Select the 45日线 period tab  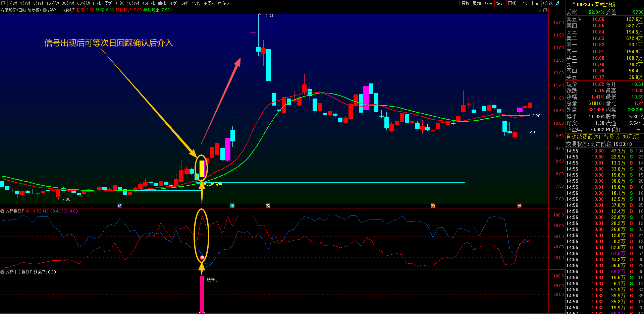coord(149,3)
